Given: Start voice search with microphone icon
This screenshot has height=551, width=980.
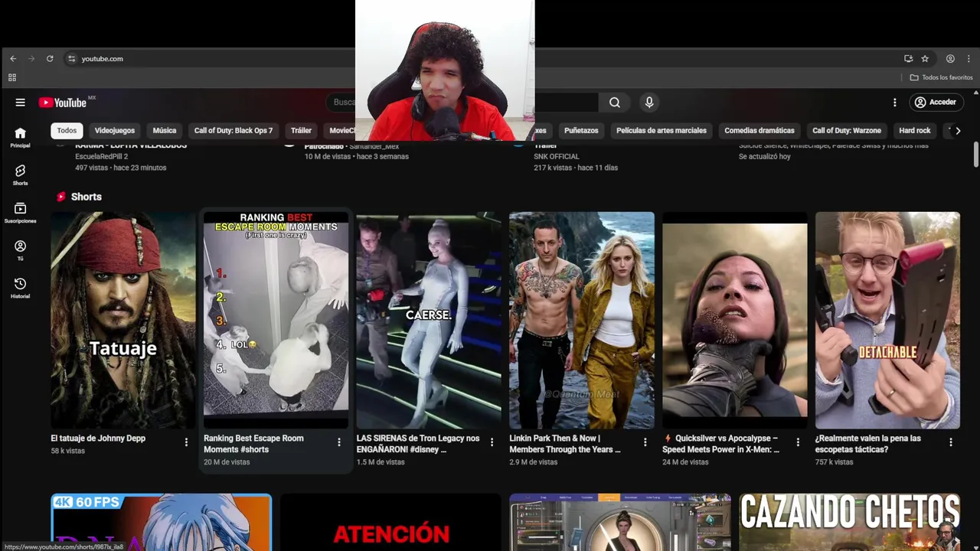Looking at the screenshot, I should pos(649,103).
